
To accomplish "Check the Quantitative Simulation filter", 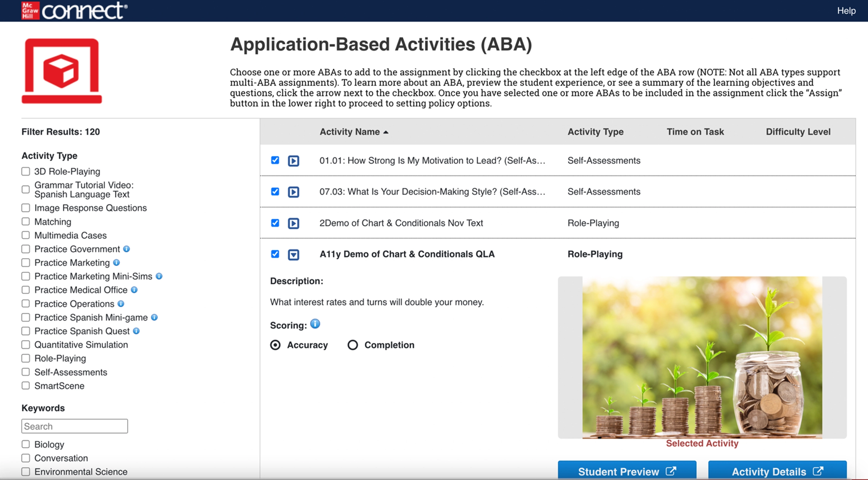I will pyautogui.click(x=26, y=345).
